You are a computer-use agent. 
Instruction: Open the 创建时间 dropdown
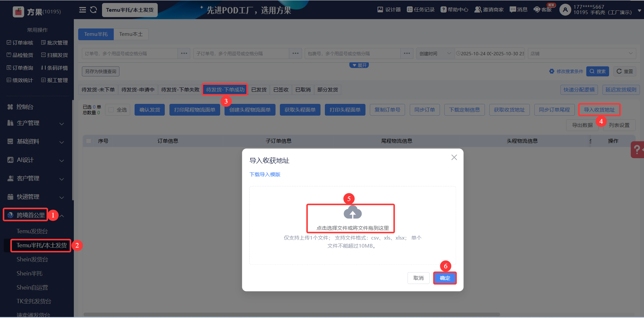point(435,54)
